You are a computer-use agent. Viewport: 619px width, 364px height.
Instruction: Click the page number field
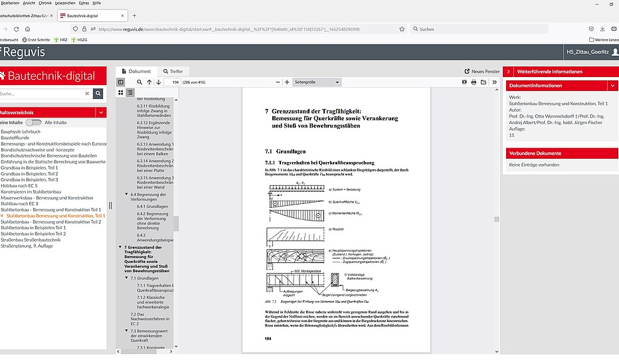pyautogui.click(x=172, y=82)
